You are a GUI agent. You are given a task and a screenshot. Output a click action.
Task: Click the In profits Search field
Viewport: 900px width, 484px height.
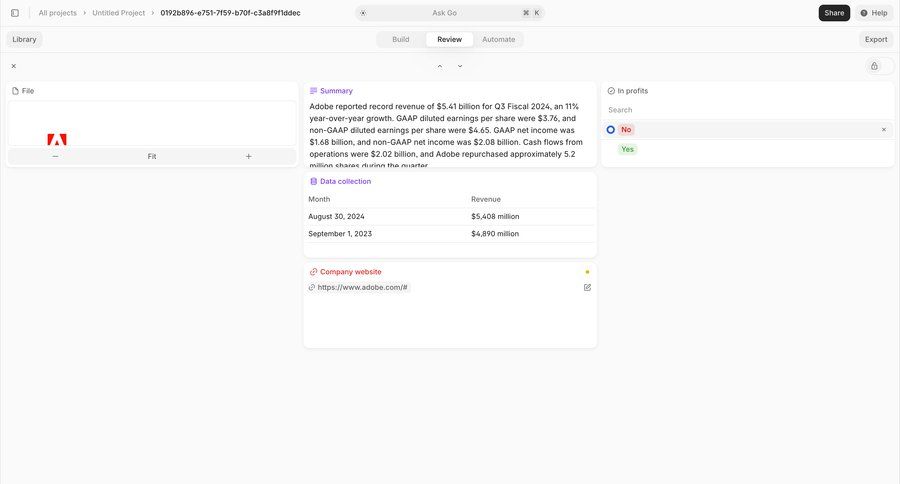pos(746,110)
